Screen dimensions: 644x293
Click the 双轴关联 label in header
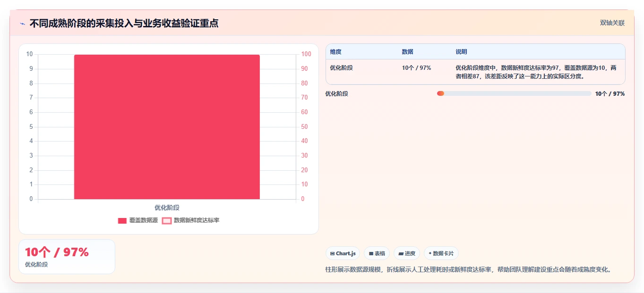612,23
